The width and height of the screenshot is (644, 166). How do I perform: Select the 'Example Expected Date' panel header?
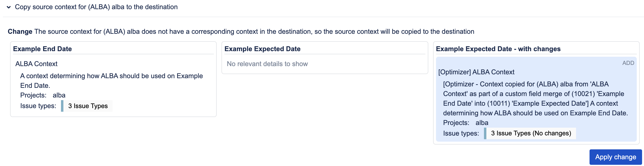262,48
